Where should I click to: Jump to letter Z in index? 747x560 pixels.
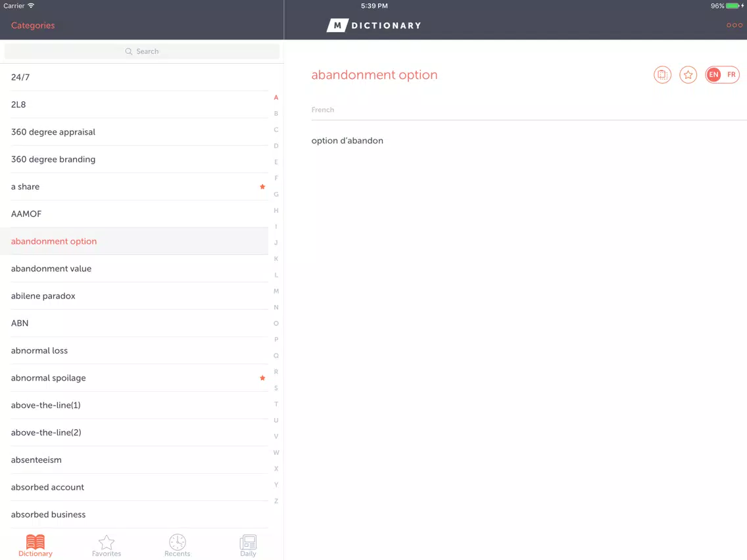[276, 501]
